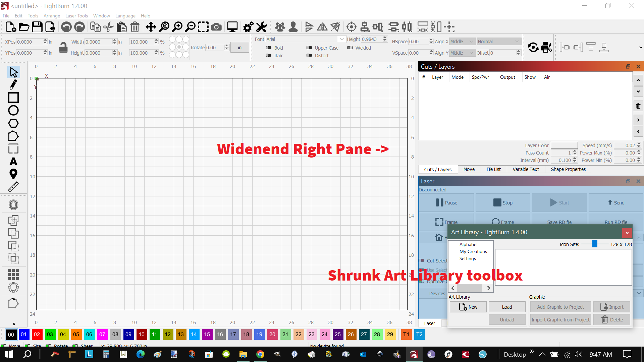Switch to the Shape Properties tab

tap(568, 169)
